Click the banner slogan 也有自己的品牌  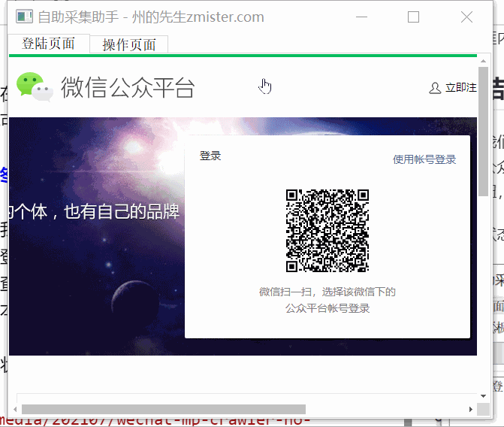click(x=122, y=212)
